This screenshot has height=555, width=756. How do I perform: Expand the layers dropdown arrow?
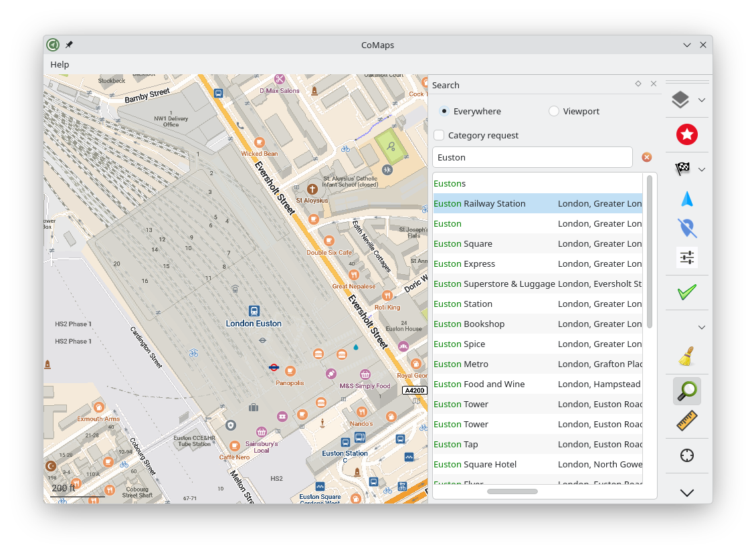702,100
